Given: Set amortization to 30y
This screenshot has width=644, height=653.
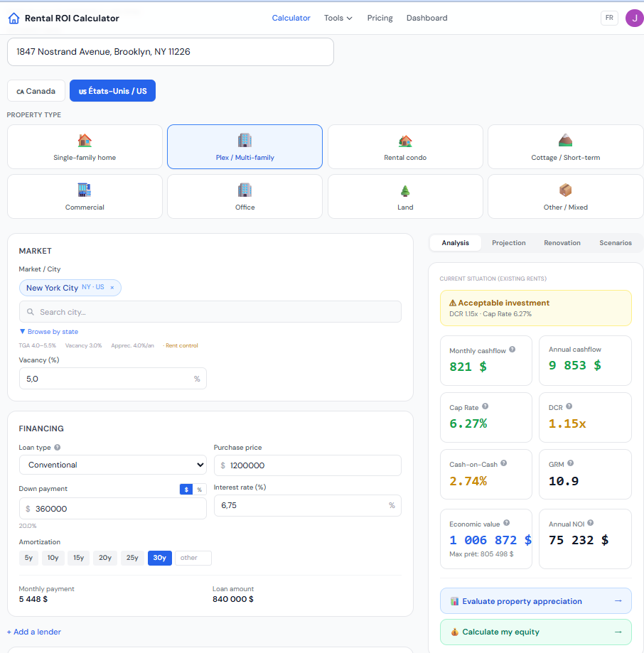Looking at the screenshot, I should tap(159, 558).
